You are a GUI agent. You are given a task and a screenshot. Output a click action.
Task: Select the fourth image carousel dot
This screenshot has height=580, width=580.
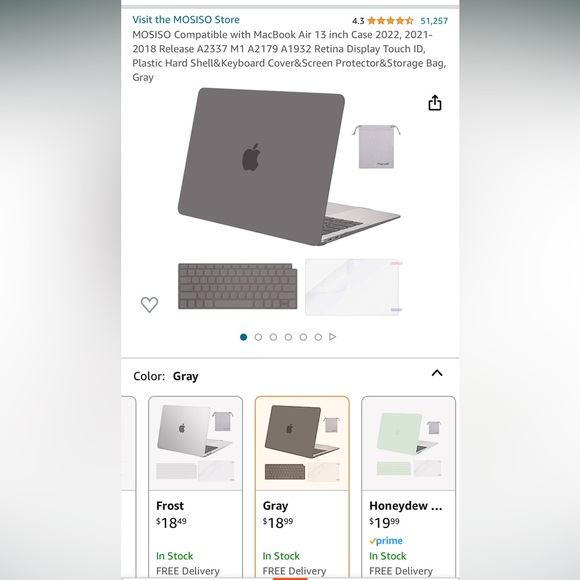pos(288,337)
